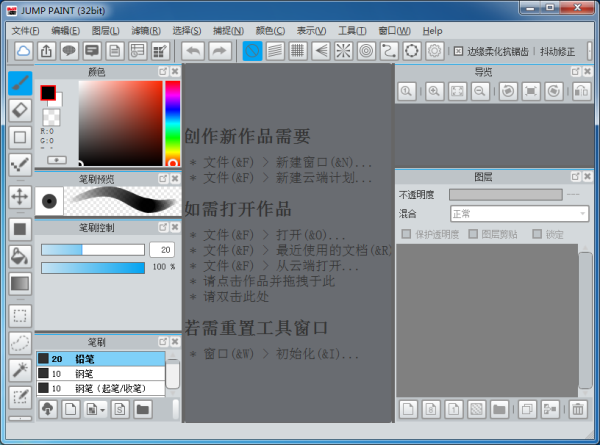This screenshot has height=445, width=600.
Task: Open the 图层(L) menu
Action: (105, 31)
